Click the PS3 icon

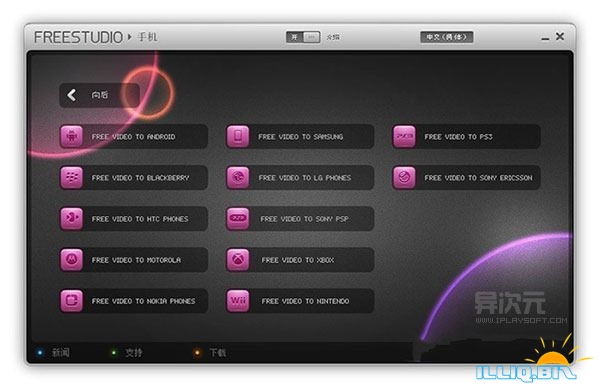click(x=404, y=136)
